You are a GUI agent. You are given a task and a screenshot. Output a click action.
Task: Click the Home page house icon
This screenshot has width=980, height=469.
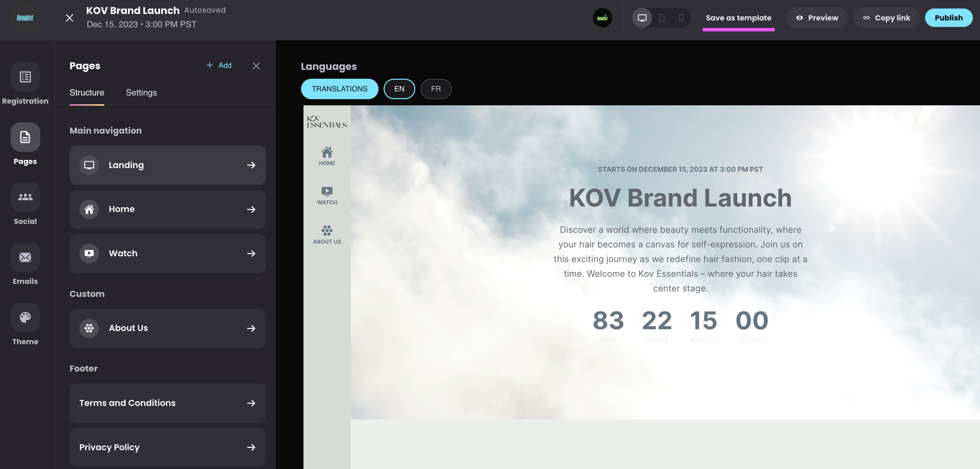point(89,209)
